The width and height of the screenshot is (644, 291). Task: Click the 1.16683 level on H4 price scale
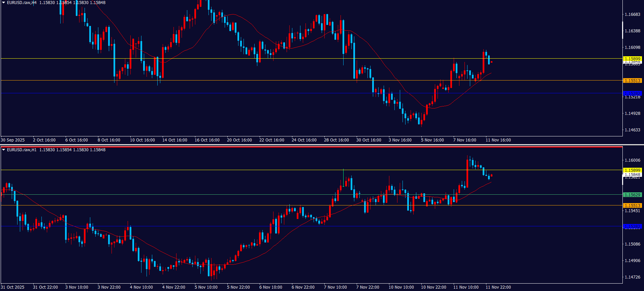[x=632, y=14]
